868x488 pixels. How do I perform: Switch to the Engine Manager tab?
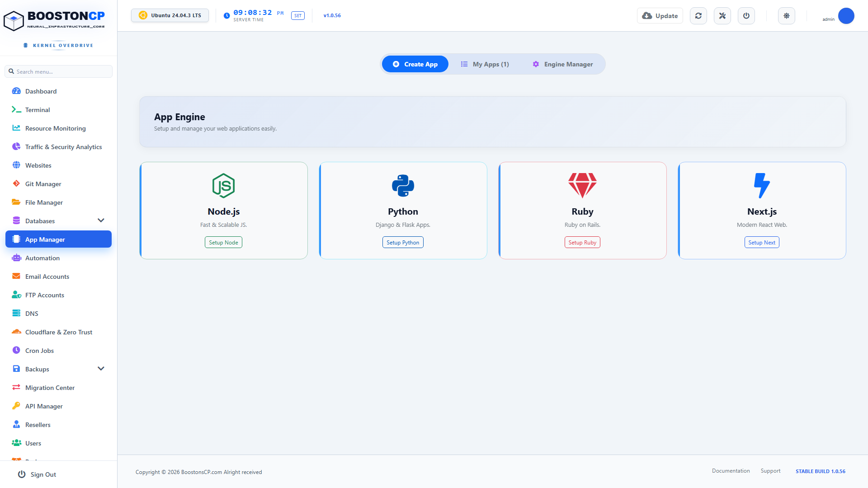pos(563,64)
